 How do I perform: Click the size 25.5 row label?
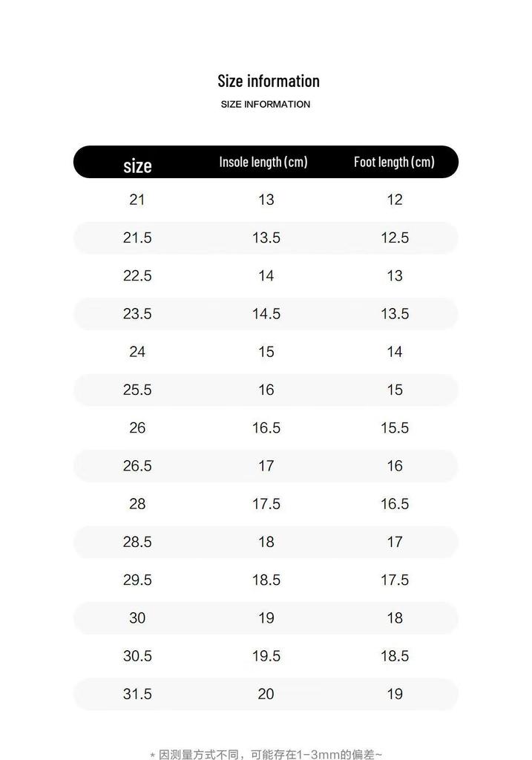click(x=137, y=390)
